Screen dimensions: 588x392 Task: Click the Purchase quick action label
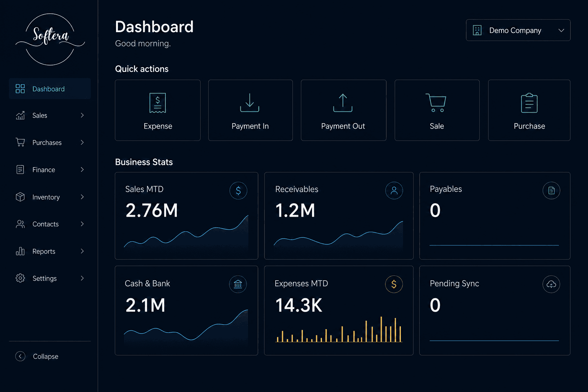click(x=529, y=126)
